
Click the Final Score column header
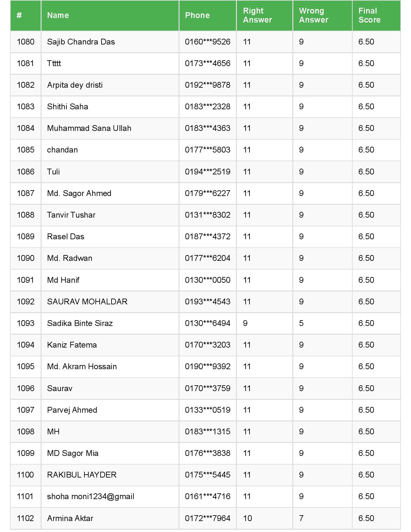click(x=369, y=15)
